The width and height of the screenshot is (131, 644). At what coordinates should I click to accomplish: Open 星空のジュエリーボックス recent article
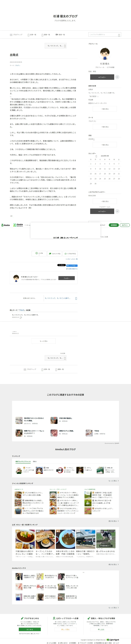click(x=97, y=103)
